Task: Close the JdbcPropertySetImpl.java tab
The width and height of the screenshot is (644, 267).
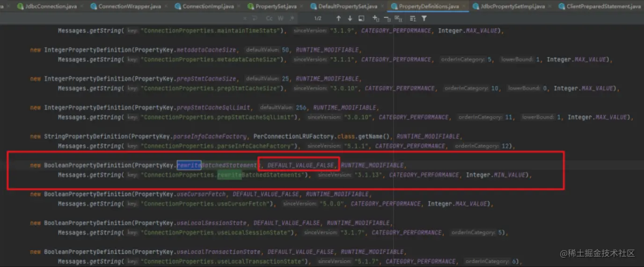Action: (550, 7)
